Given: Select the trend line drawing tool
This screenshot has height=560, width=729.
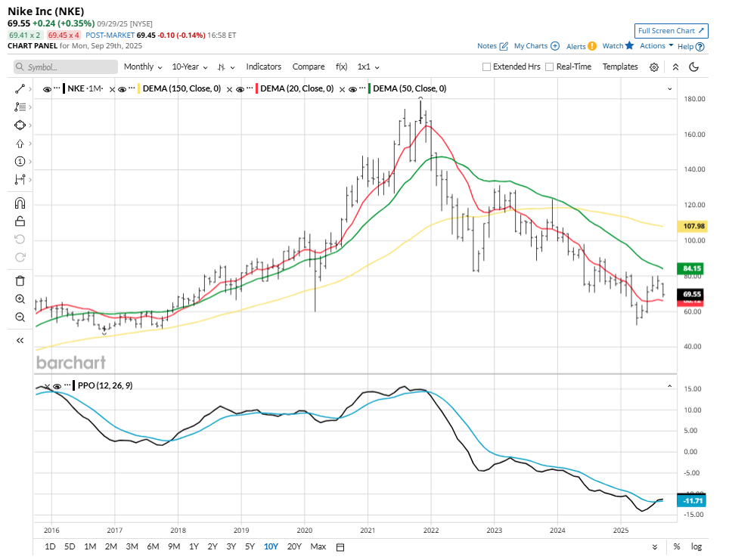Looking at the screenshot, I should coord(20,88).
